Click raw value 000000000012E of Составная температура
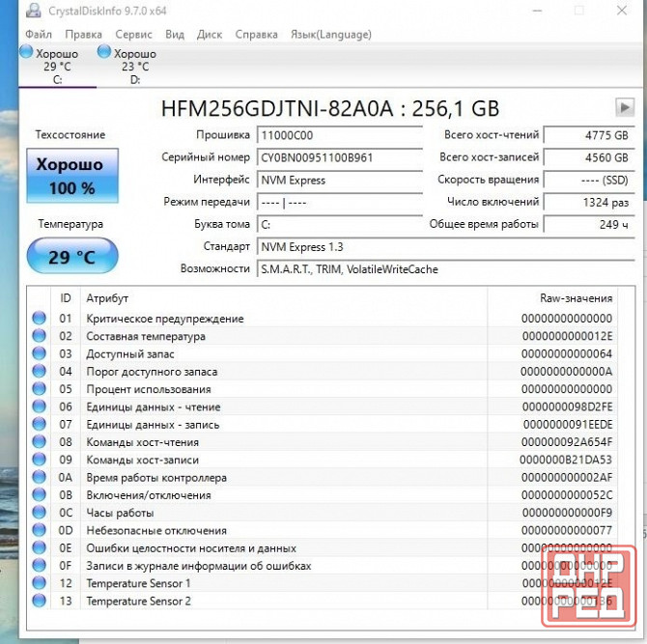The width and height of the screenshot is (647, 644). [568, 336]
